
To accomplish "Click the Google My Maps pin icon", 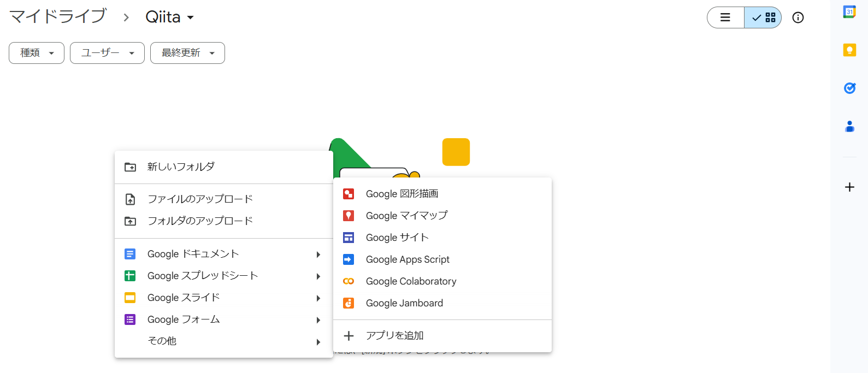I will pos(349,216).
